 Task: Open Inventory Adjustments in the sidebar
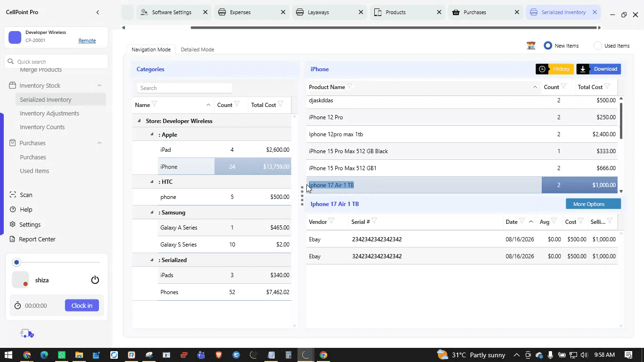(50, 113)
